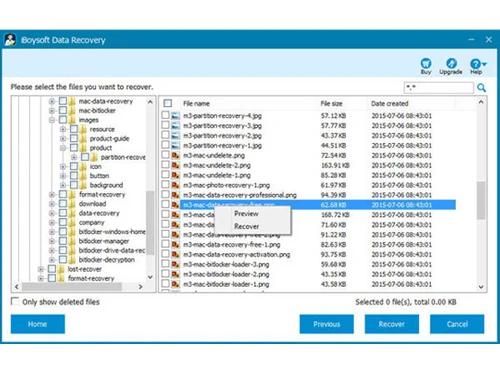
Task: Choose Preview from the context menu
Action: coord(246,214)
